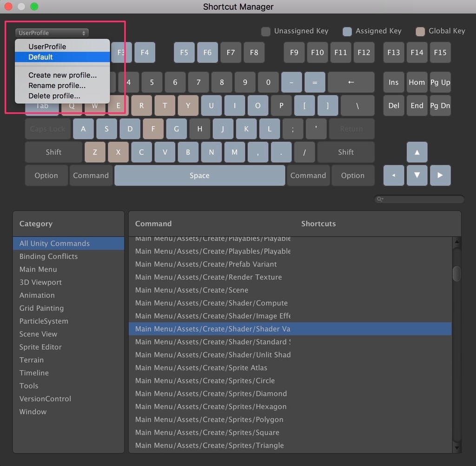
Task: Click the right Command key
Action: point(308,175)
